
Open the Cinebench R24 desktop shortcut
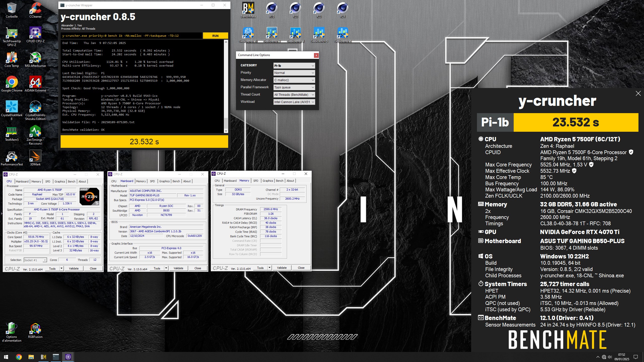[343, 10]
